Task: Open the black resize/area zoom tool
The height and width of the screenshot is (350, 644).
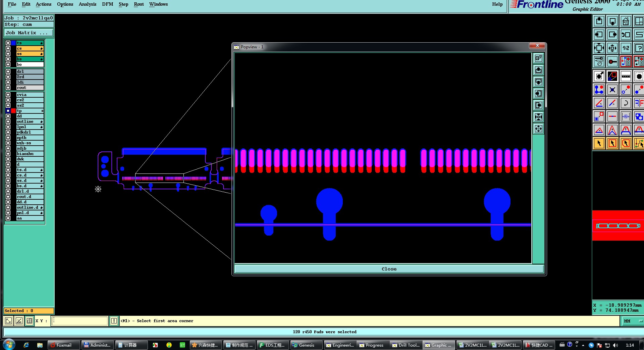Action: point(612,76)
